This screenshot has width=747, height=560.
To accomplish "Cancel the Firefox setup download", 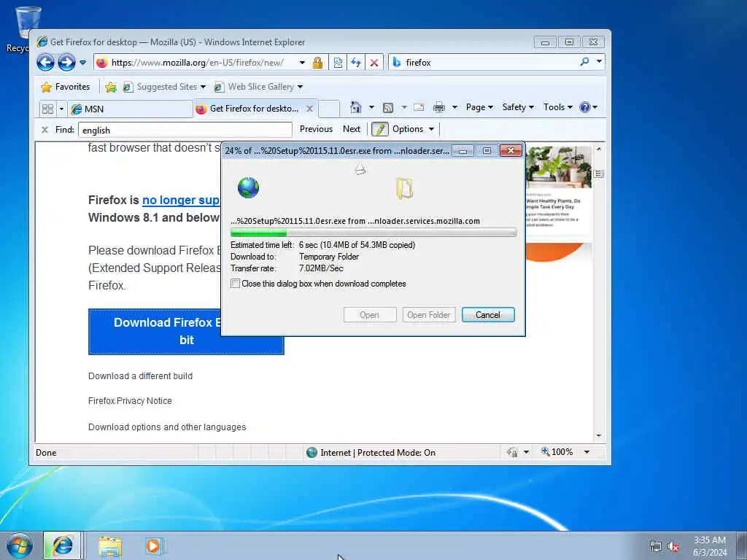I will click(488, 315).
